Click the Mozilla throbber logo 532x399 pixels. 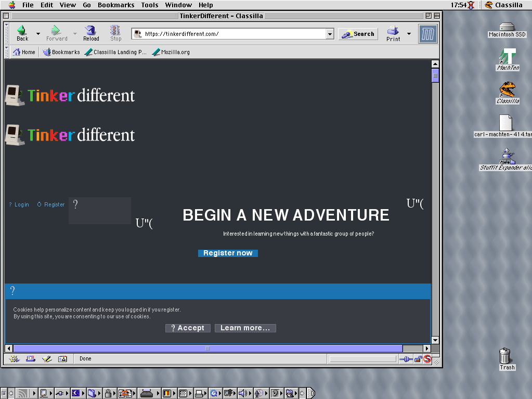[x=427, y=34]
